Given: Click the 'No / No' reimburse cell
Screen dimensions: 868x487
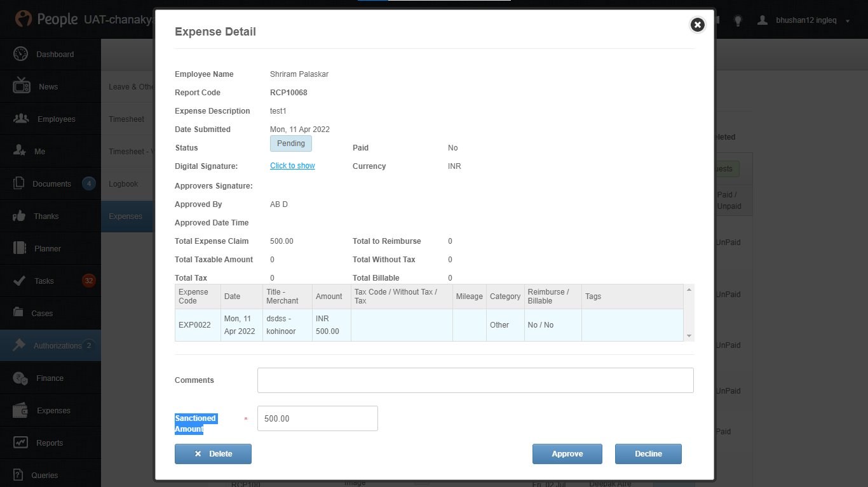Looking at the screenshot, I should tap(553, 325).
